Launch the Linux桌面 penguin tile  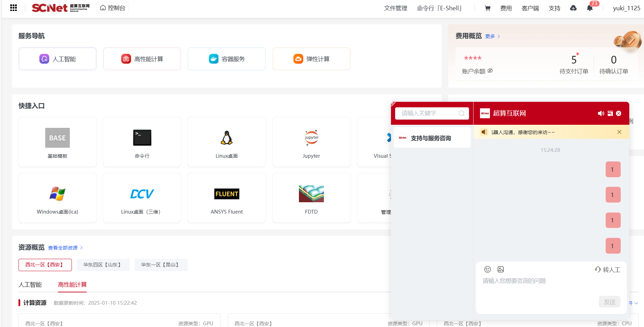coord(227,142)
